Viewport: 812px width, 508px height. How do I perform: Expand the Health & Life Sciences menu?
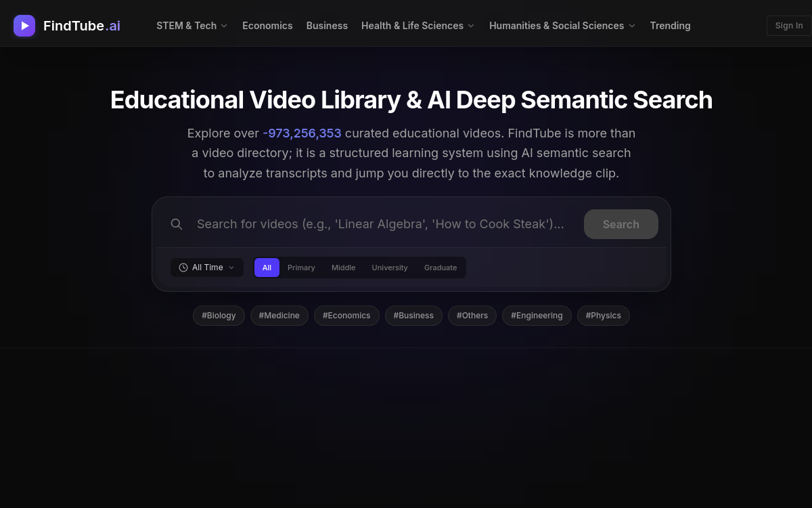[418, 26]
